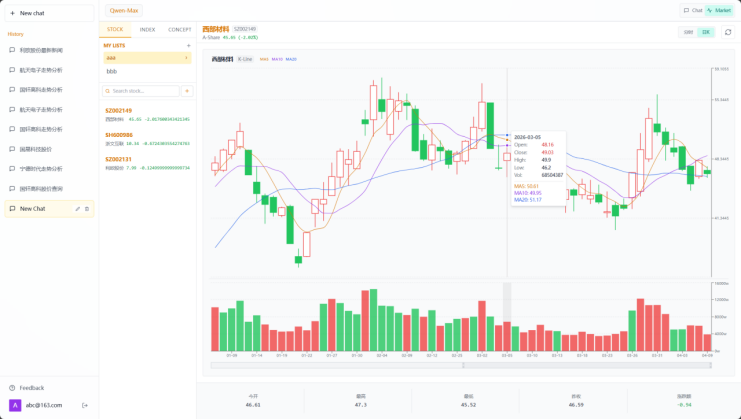This screenshot has width=741, height=420.
Task: Switch to Market mode
Action: pos(719,10)
